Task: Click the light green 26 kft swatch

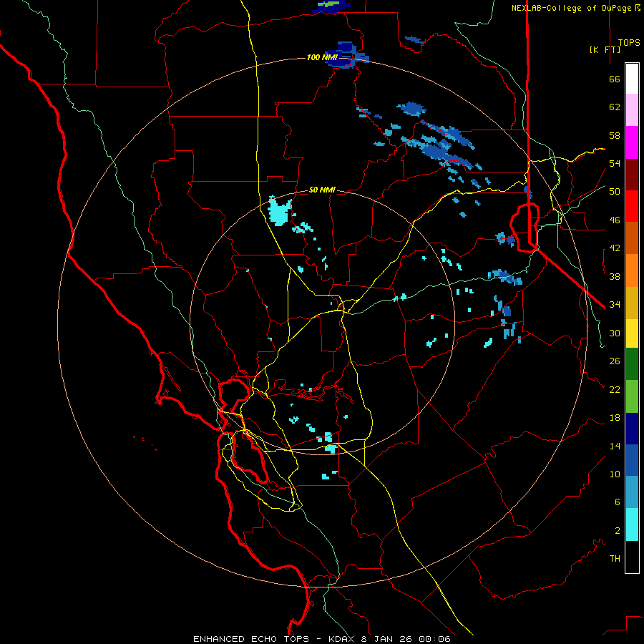Action: 632,396
